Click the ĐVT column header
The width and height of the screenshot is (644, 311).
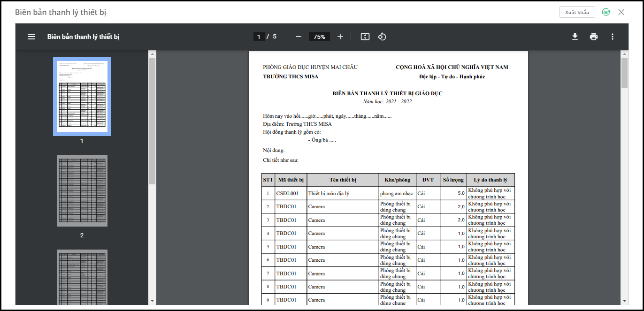428,180
